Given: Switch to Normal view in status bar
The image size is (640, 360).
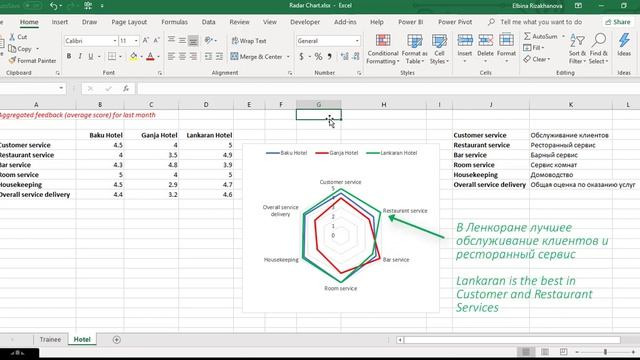Looking at the screenshot, I should (526, 352).
